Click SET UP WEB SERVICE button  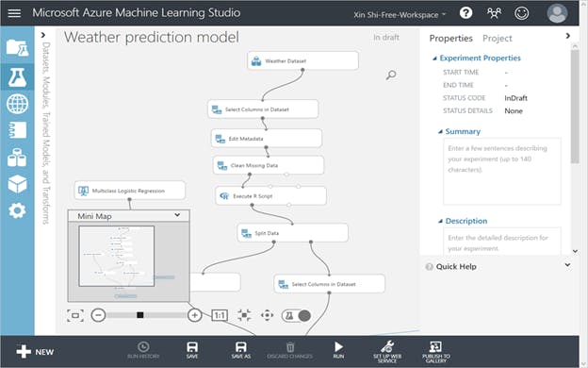pos(387,352)
